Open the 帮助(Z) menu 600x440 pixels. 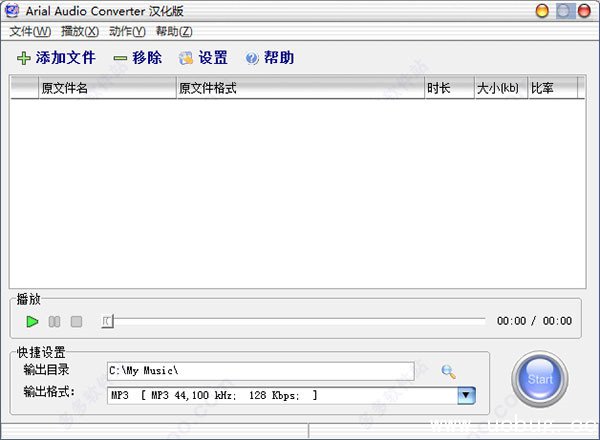coord(174,31)
